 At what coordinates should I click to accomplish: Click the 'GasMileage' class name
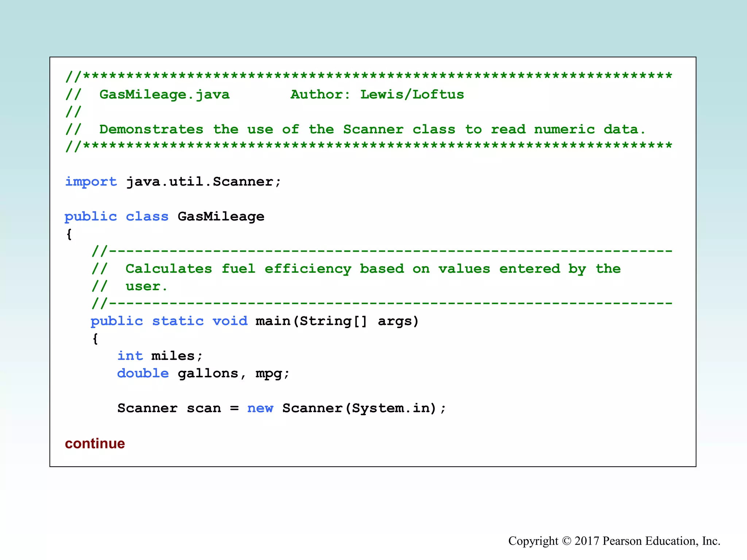pyautogui.click(x=221, y=217)
